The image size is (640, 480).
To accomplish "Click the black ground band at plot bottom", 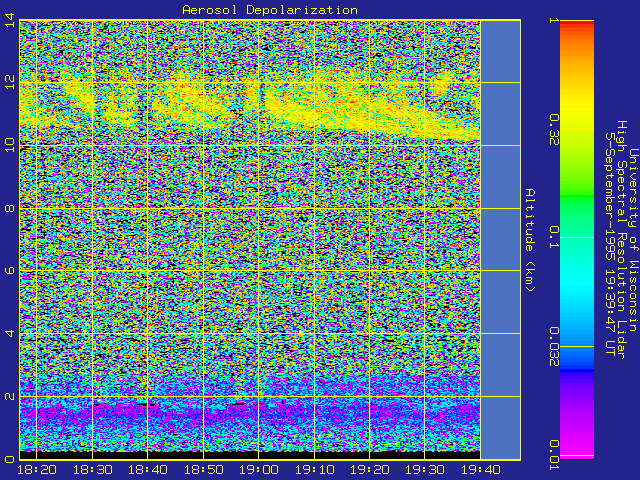I will pyautogui.click(x=250, y=455).
